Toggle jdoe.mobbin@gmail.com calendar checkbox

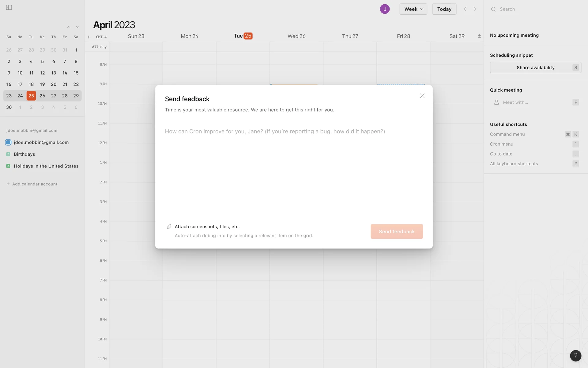(8, 142)
